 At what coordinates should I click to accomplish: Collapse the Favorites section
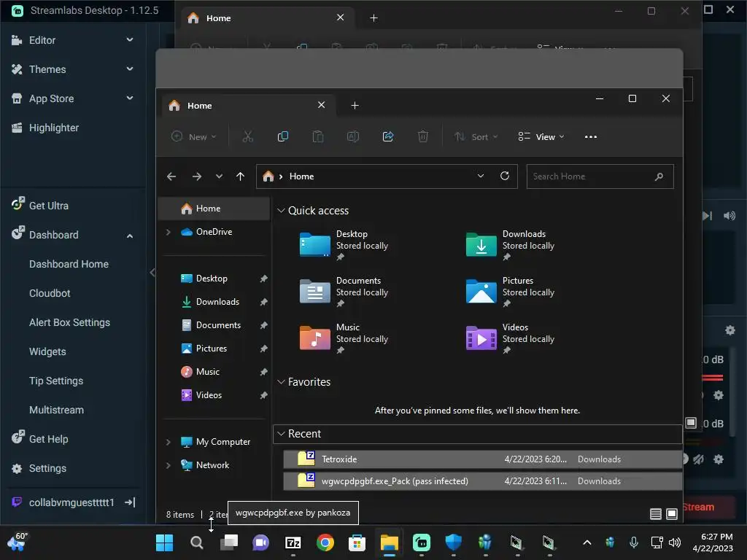pos(281,382)
